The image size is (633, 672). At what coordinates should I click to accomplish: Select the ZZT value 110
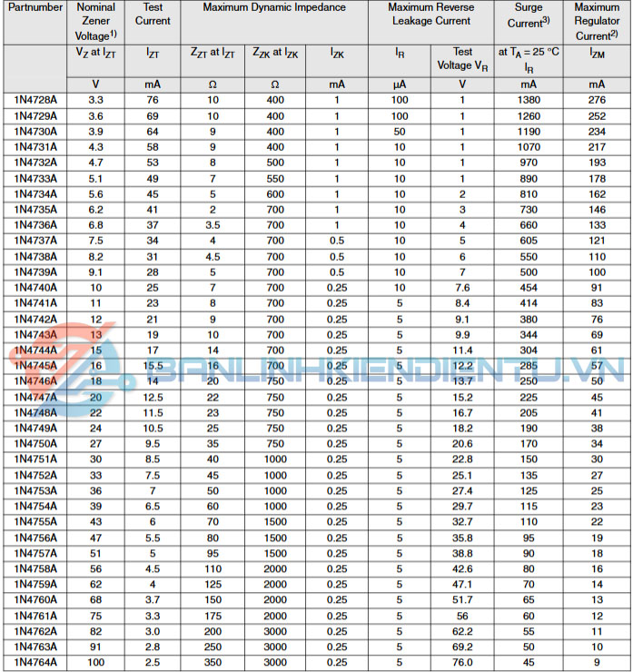213,568
